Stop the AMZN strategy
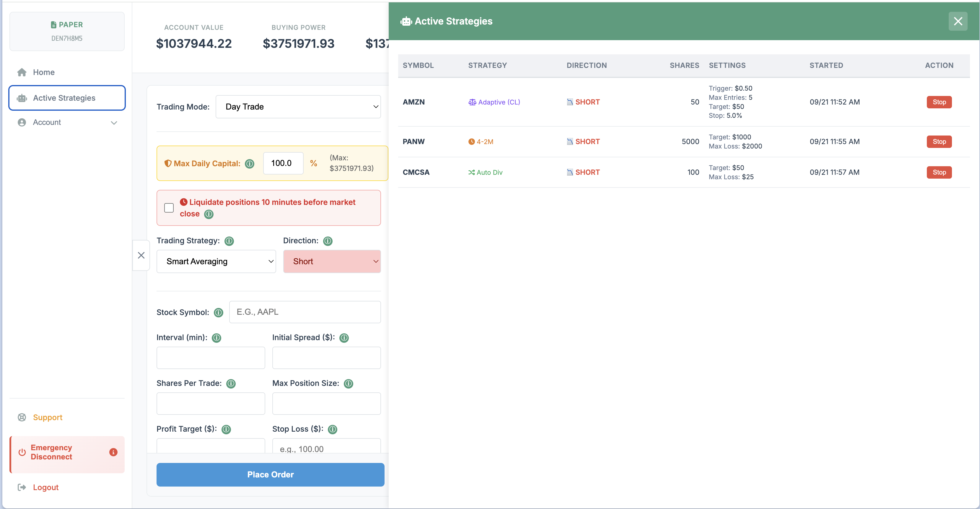The height and width of the screenshot is (509, 980). pyautogui.click(x=939, y=102)
